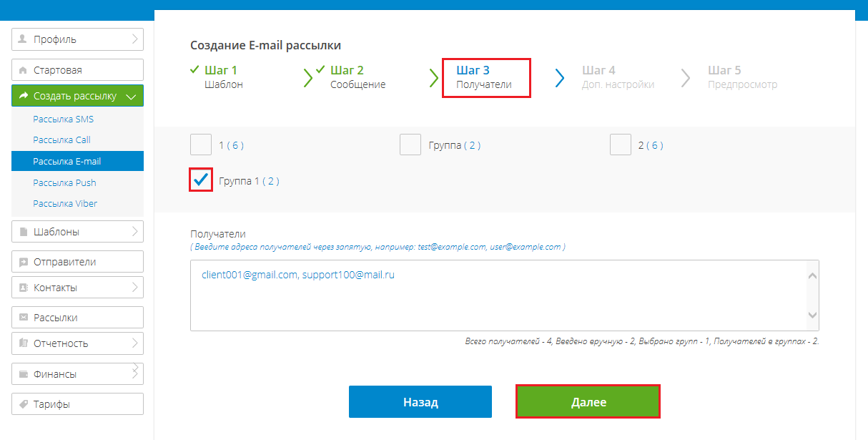Open Рассылка SMS in sidebar
Screen dimensions: 868x440
pos(63,119)
